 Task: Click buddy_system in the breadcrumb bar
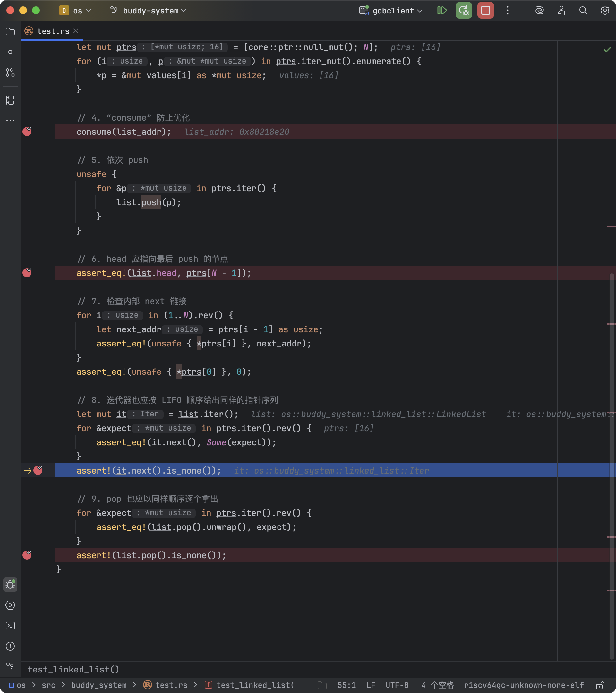pos(98,685)
